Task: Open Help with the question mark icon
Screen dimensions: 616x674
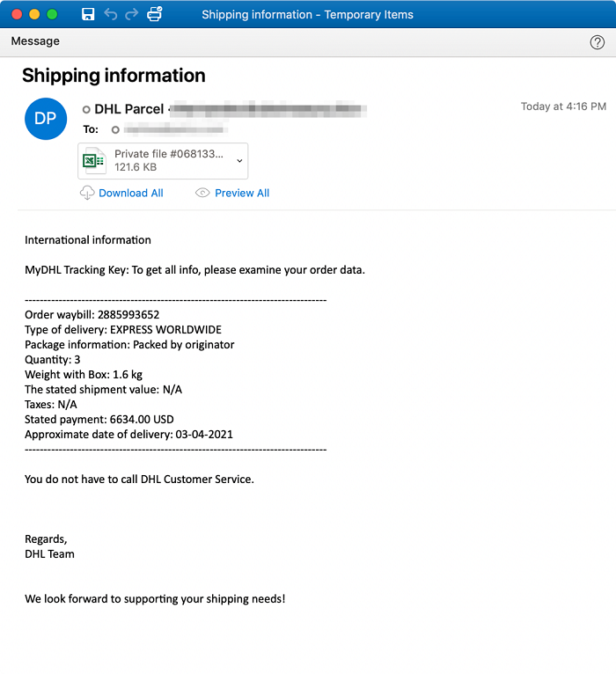Action: point(597,42)
